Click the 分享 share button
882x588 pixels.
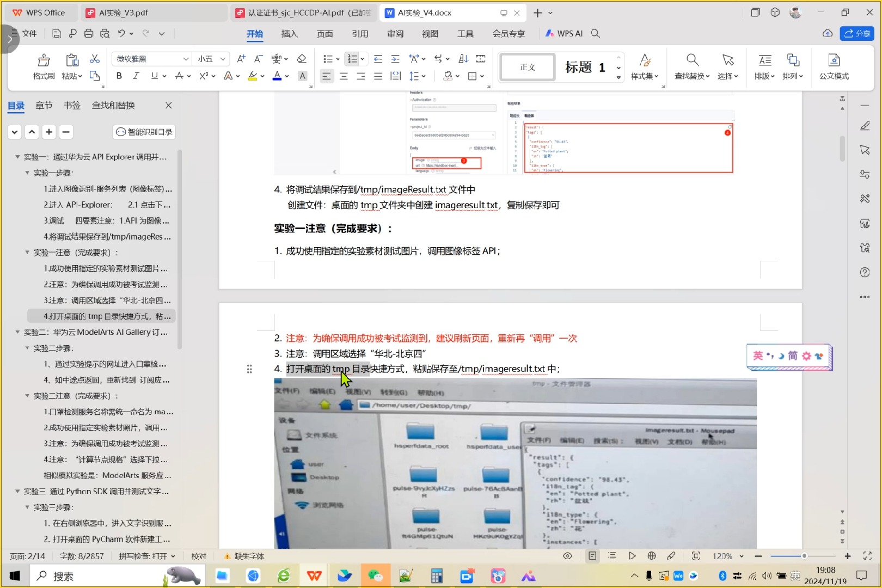tap(857, 33)
